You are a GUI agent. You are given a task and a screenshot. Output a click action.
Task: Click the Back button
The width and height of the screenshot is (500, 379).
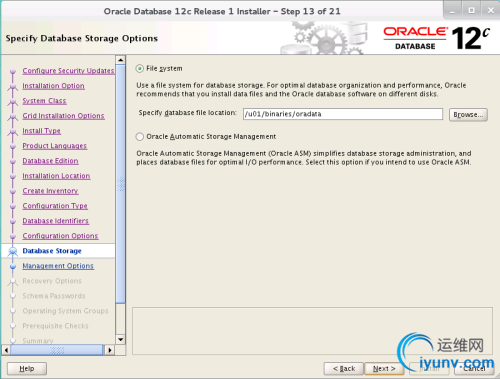pos(344,369)
